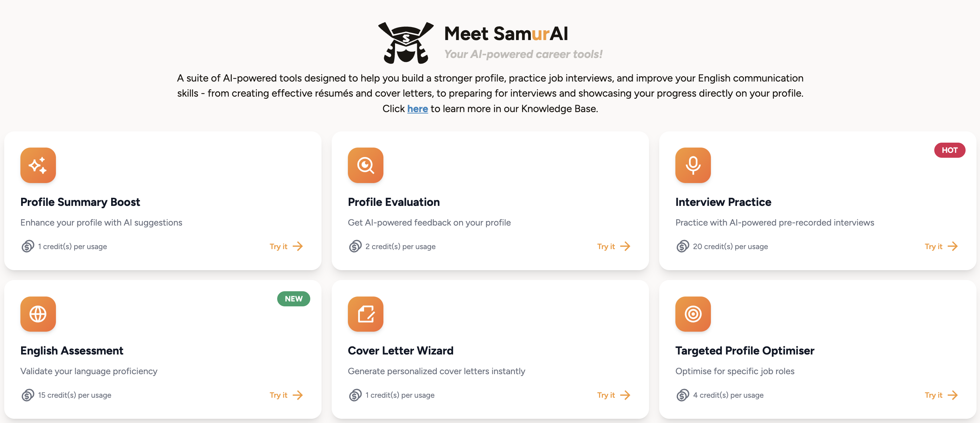Screen dimensions: 980x423
Task: Try the Profile Summary Boost tool
Action: pos(286,246)
